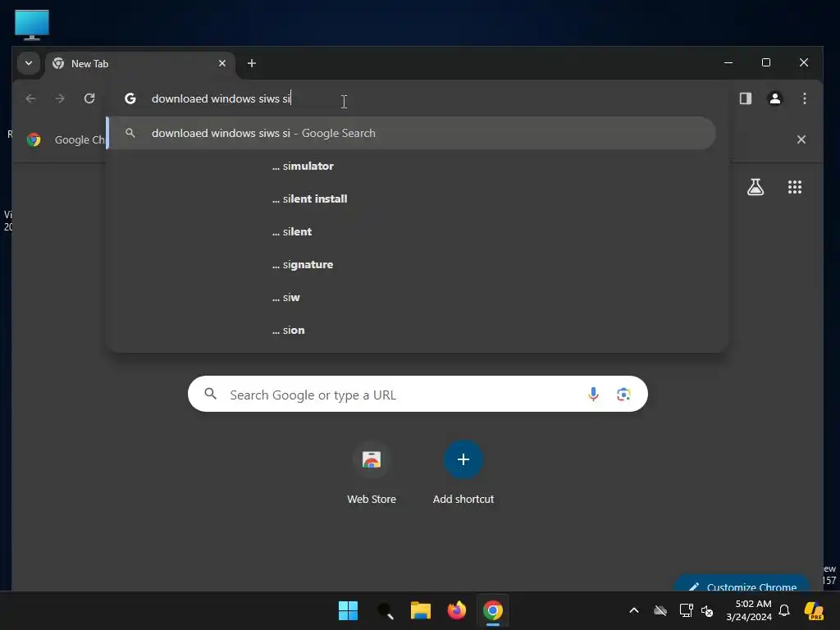The width and height of the screenshot is (840, 630).
Task: Go back with the back arrow
Action: [30, 98]
